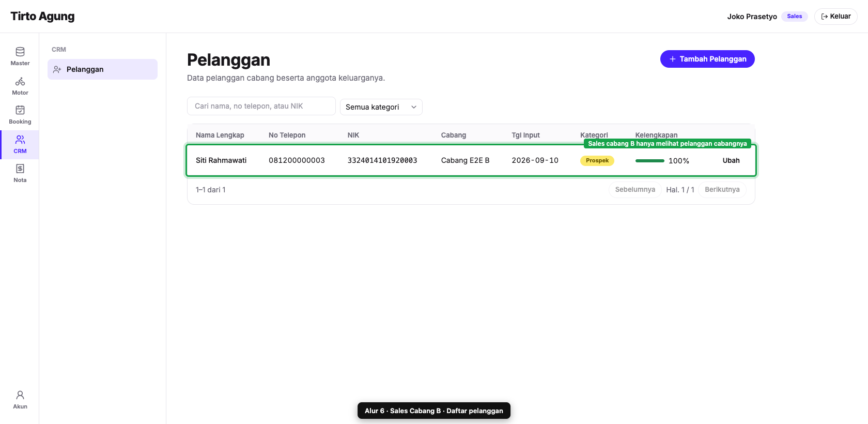Go to the Motor sidebar icon
This screenshot has width=868, height=424.
[x=20, y=81]
